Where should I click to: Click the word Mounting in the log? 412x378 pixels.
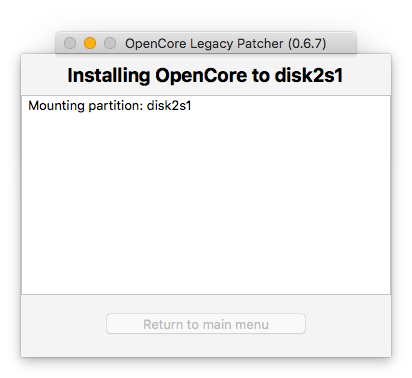(56, 106)
